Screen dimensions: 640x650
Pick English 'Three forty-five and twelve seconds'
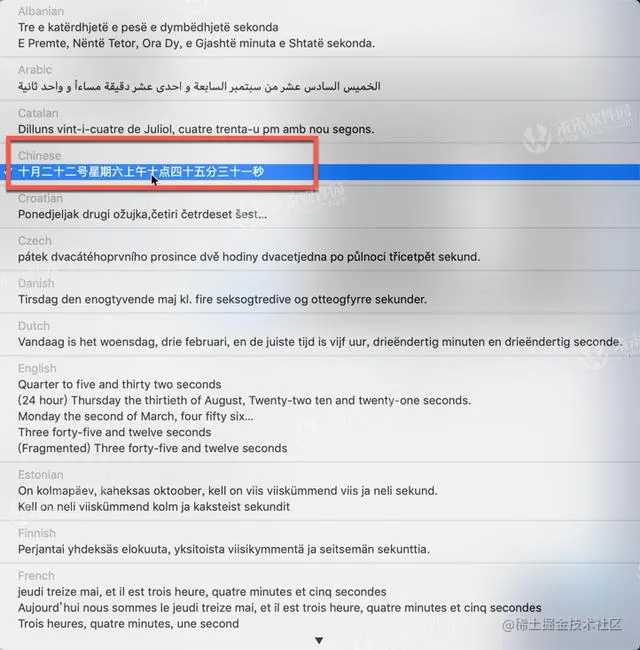114,432
